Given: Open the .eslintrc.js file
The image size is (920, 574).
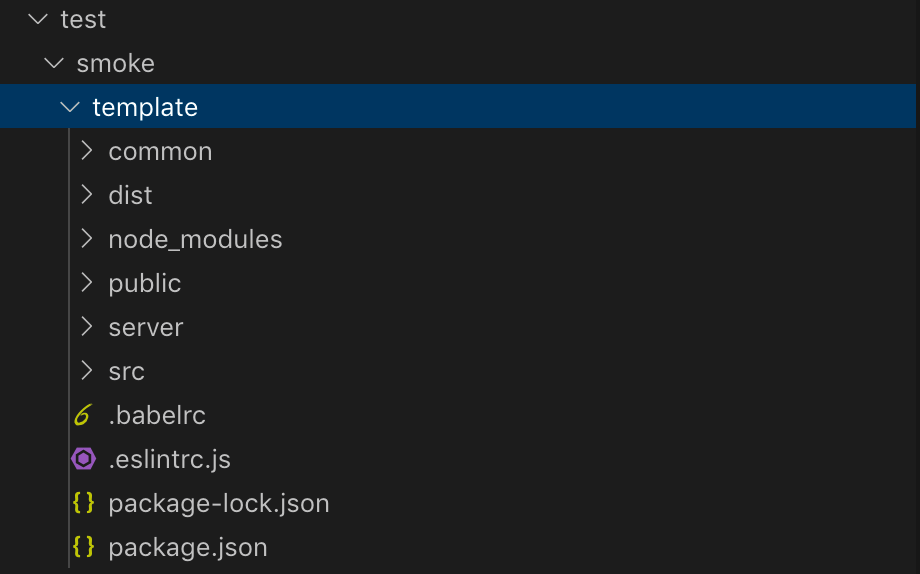Looking at the screenshot, I should coord(170,460).
